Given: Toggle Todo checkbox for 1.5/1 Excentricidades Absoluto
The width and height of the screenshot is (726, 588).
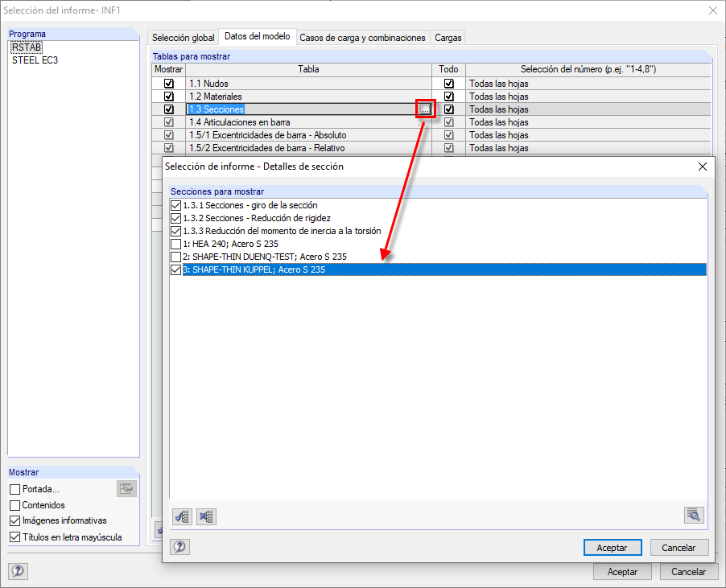Looking at the screenshot, I should coord(448,135).
